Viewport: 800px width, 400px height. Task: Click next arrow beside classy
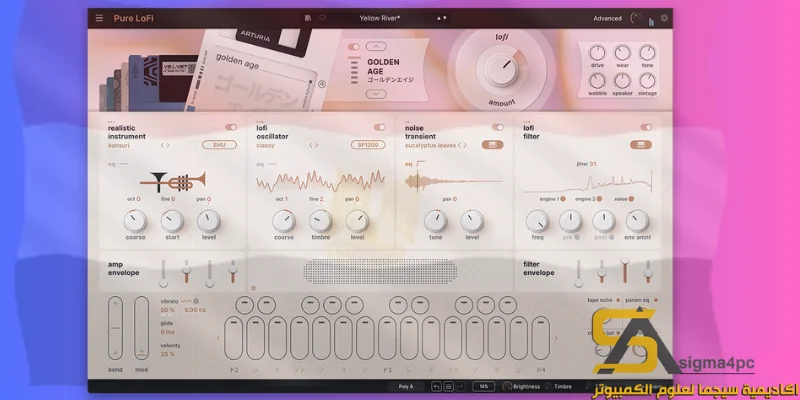point(316,145)
